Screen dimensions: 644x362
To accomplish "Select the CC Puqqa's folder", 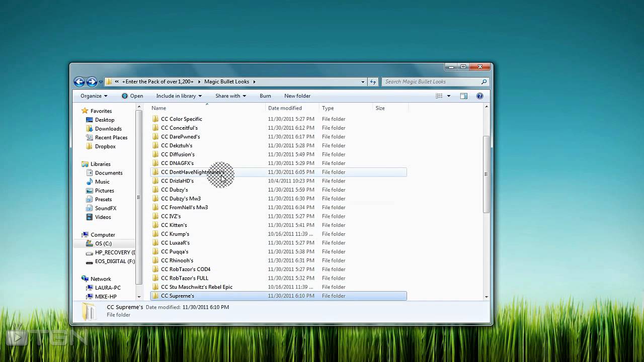I will point(278,252).
